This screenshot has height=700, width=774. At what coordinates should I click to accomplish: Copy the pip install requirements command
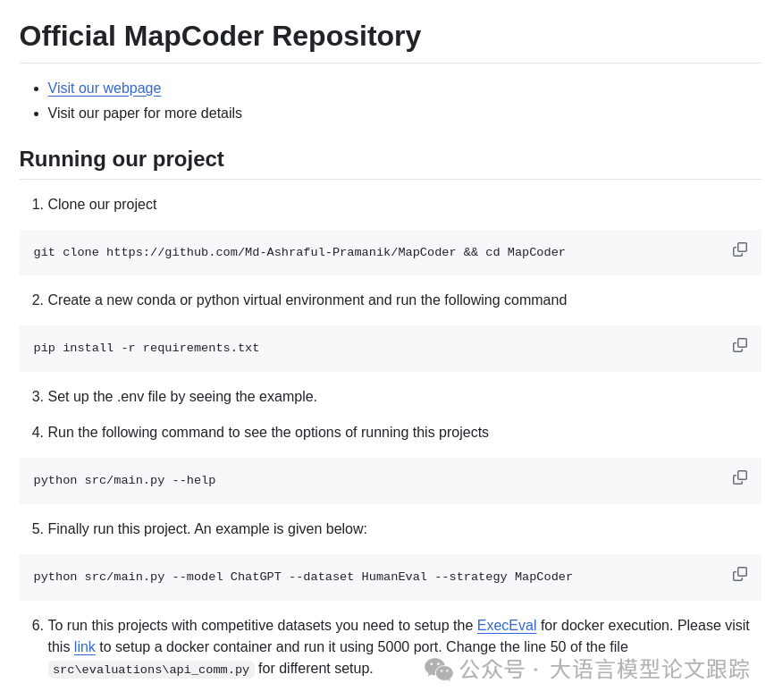click(x=740, y=345)
